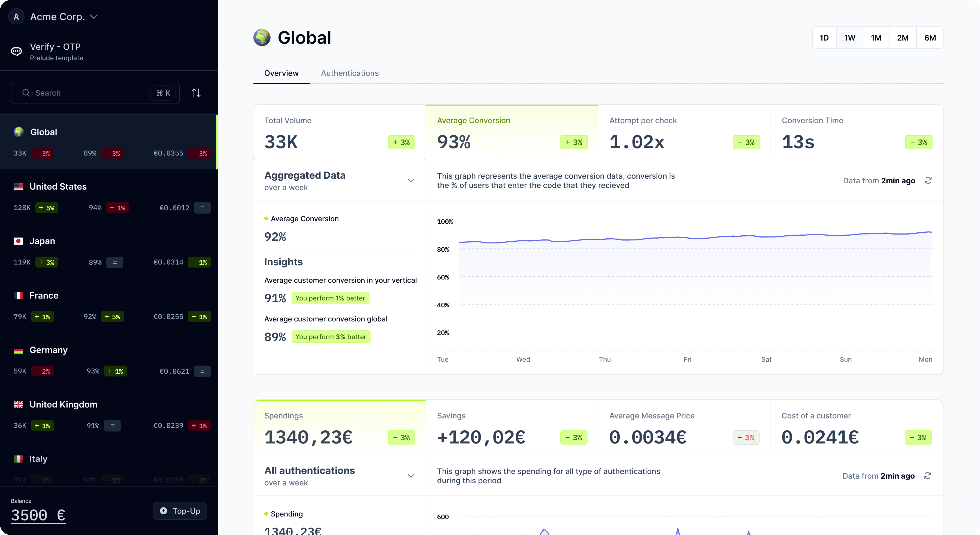Select the Conversion Time metric card
This screenshot has height=535, width=980.
click(857, 132)
